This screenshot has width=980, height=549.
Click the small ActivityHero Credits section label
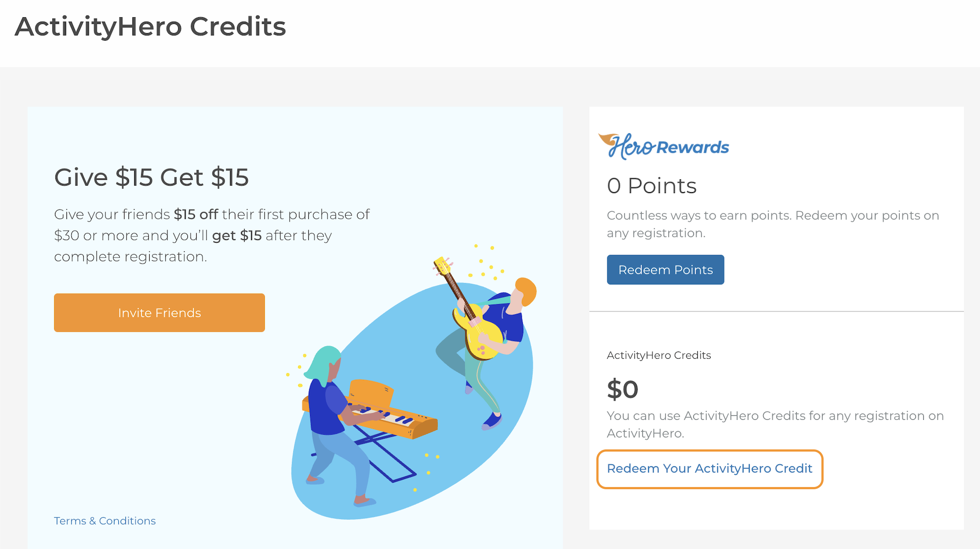658,355
